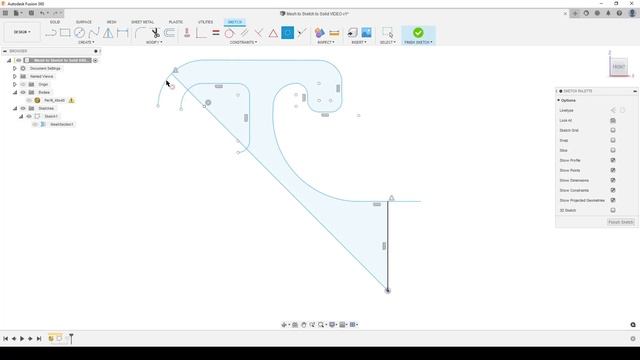Open the Measure tool in Inspect

pos(334,33)
